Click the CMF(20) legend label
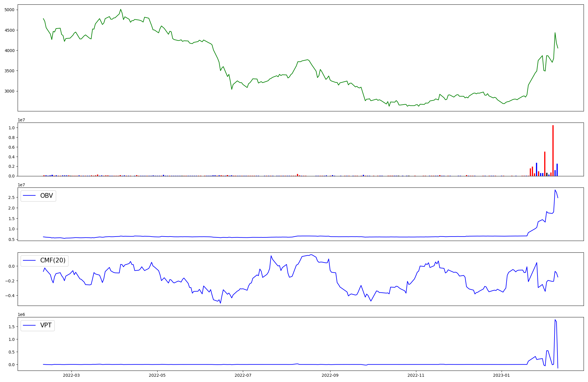The image size is (588, 382). 53,261
